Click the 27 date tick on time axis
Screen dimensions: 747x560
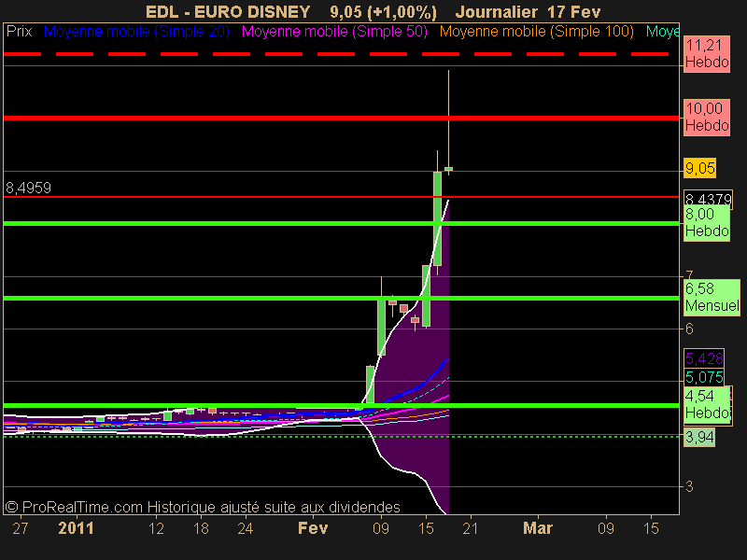[x=20, y=528]
